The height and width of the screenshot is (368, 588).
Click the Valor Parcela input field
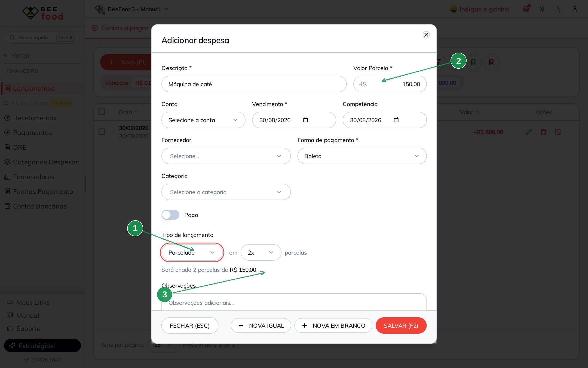390,84
